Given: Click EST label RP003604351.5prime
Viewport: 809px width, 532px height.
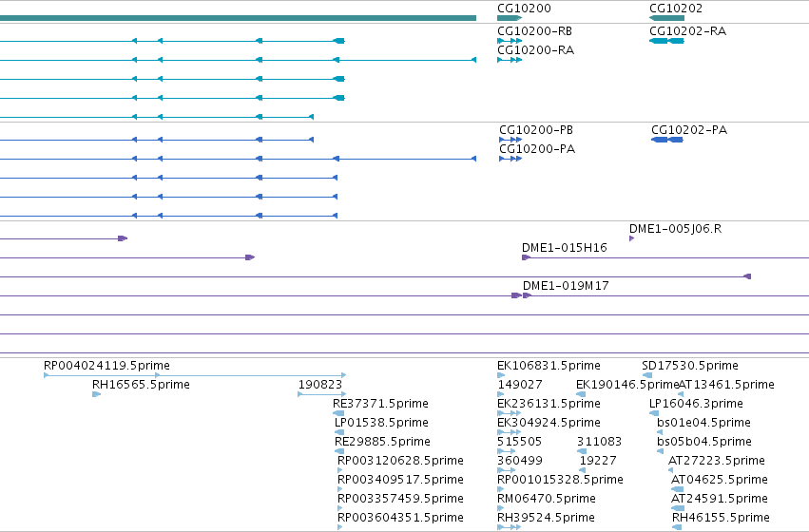Looking at the screenshot, I should (x=400, y=518).
